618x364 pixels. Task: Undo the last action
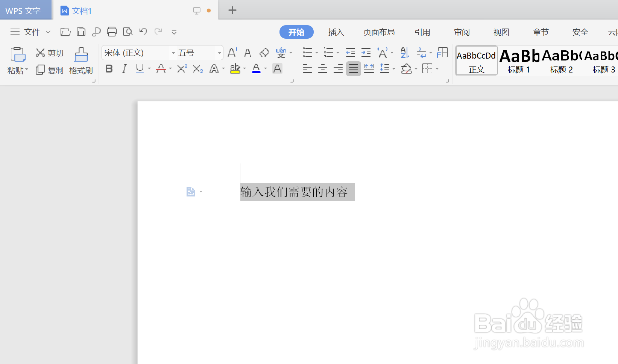pyautogui.click(x=143, y=32)
